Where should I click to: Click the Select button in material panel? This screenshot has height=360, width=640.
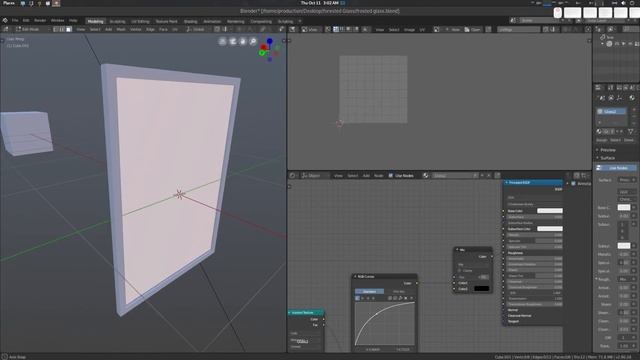click(x=615, y=140)
